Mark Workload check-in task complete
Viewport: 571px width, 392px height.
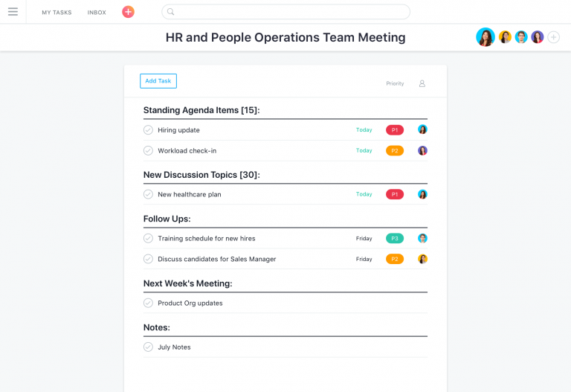pos(148,150)
